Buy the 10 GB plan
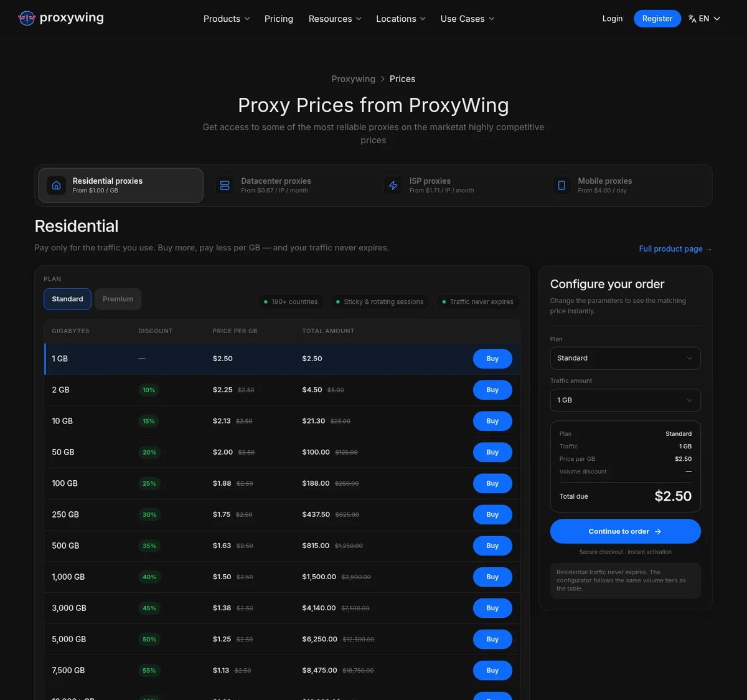747x700 pixels. (x=492, y=421)
